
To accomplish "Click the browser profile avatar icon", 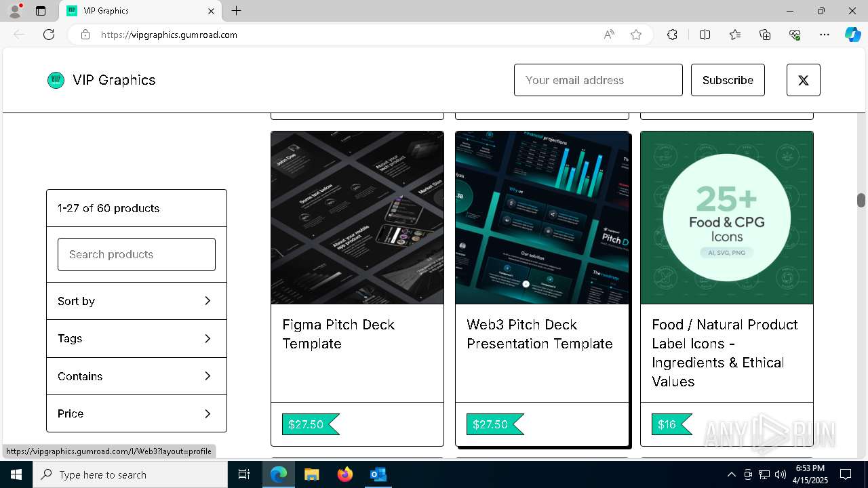I will [x=15, y=11].
